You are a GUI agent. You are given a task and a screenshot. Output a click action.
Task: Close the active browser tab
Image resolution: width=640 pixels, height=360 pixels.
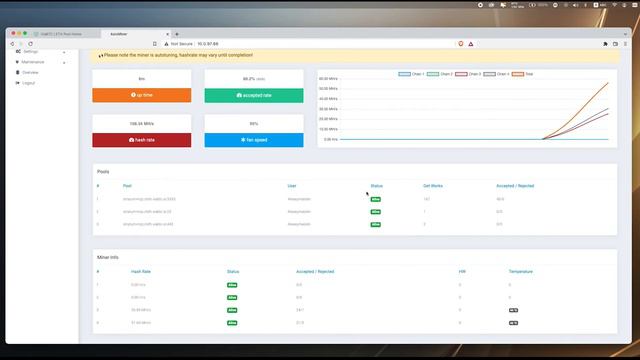click(167, 34)
